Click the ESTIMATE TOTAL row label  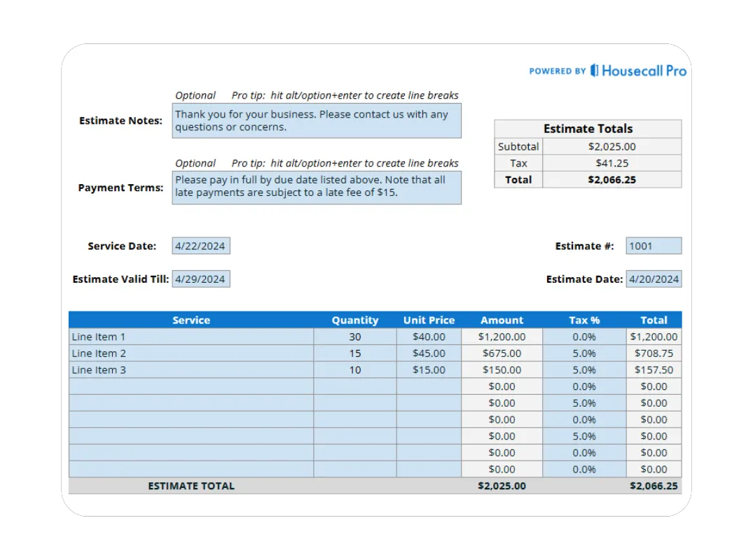pos(191,485)
